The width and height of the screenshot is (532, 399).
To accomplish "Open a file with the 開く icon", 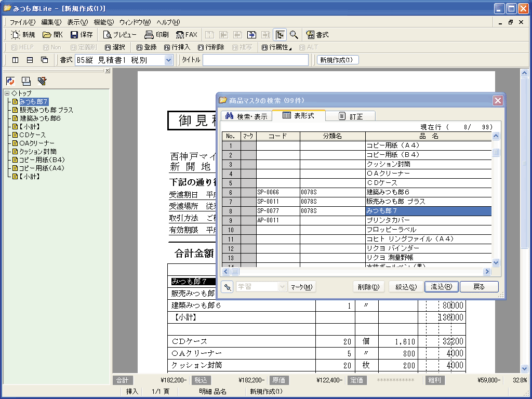I will tap(52, 35).
